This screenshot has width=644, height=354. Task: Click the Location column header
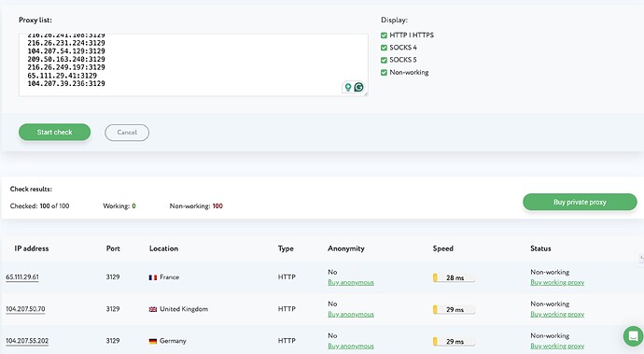[x=163, y=248]
